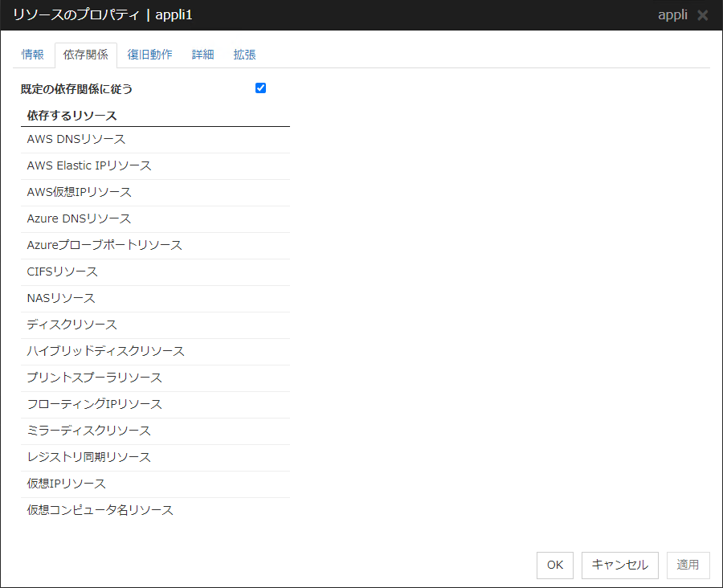Select ディスクリソース in the list

pos(72,325)
